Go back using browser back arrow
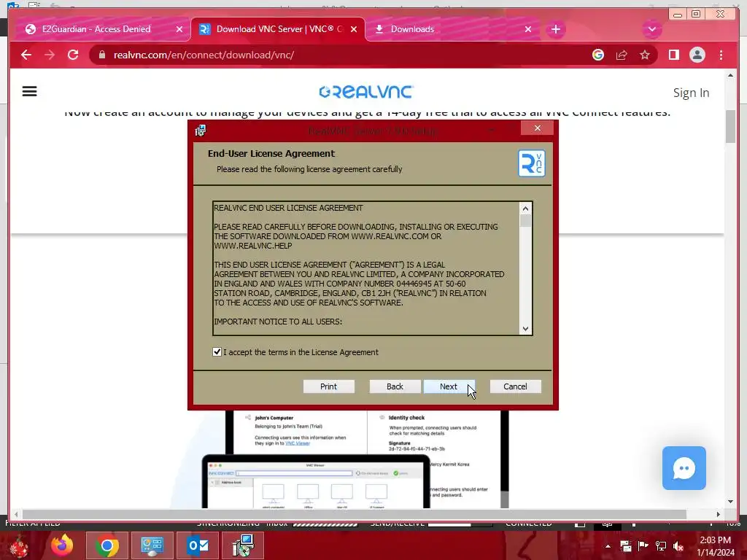This screenshot has height=560, width=747. pyautogui.click(x=26, y=55)
